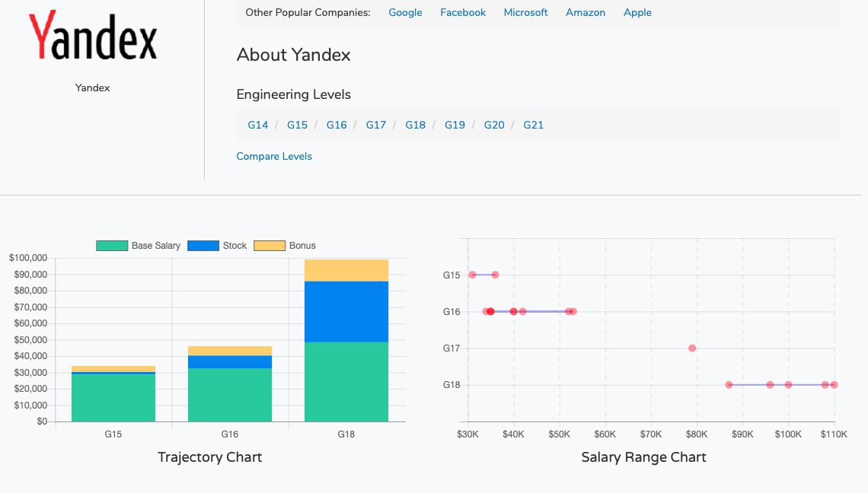Image resolution: width=868 pixels, height=493 pixels.
Task: Click the G18 salary dot near $96K
Action: point(770,384)
